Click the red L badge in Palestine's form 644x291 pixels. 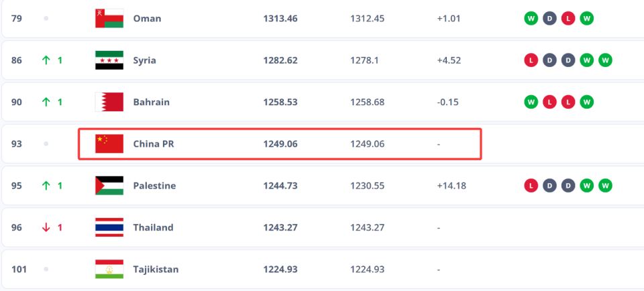(x=531, y=186)
